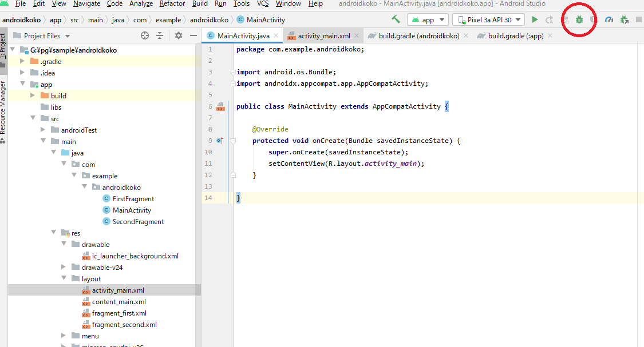Expand the drawable-v24 folder
The height and width of the screenshot is (347, 644).
(64, 266)
